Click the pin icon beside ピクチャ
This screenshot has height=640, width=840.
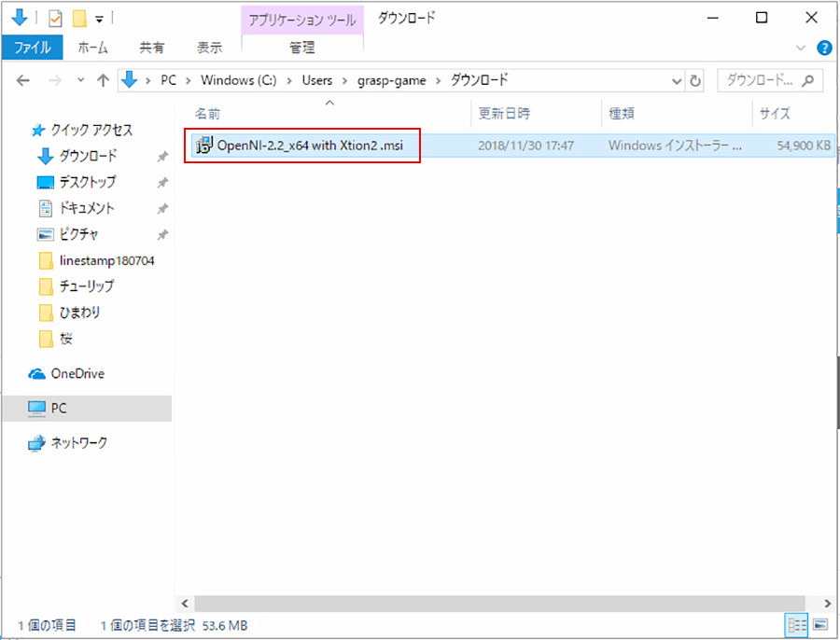[162, 234]
